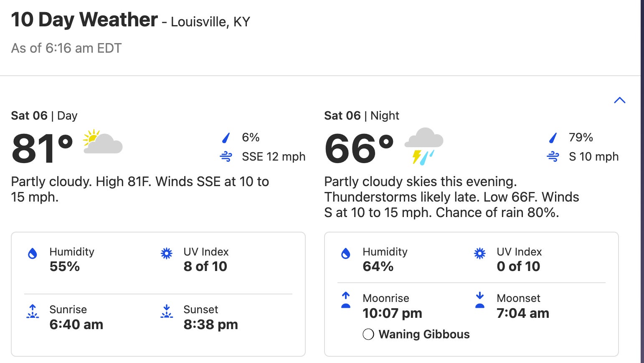The width and height of the screenshot is (644, 363).
Task: Click the partly cloudy day weather icon
Action: [x=102, y=142]
